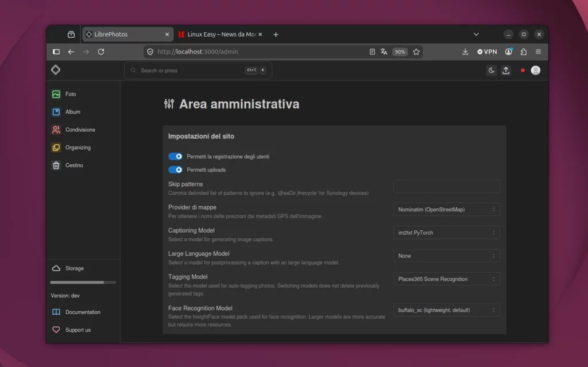Click the LibrePhotos diamond logo icon
This screenshot has height=367, width=588.
[56, 70]
